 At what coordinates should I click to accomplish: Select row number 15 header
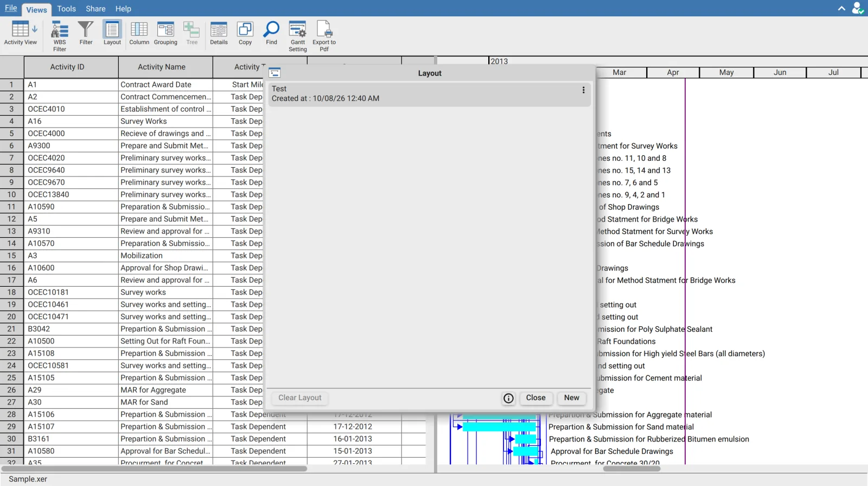pos(11,256)
